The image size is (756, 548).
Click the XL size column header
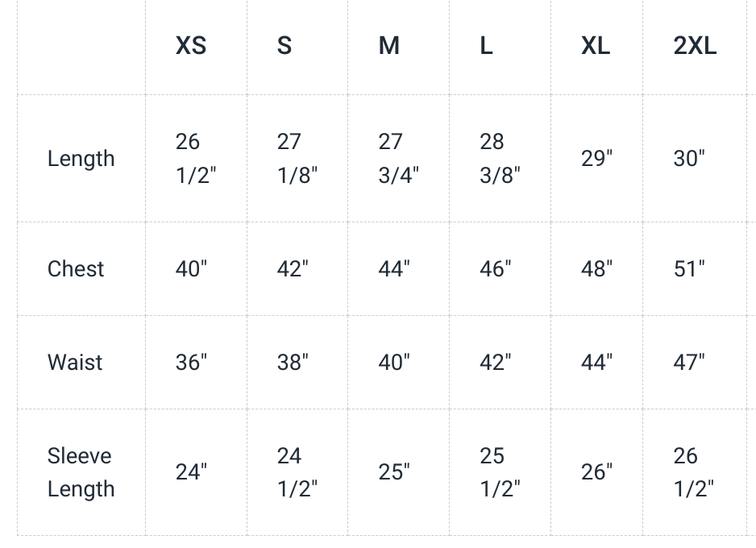tap(596, 46)
